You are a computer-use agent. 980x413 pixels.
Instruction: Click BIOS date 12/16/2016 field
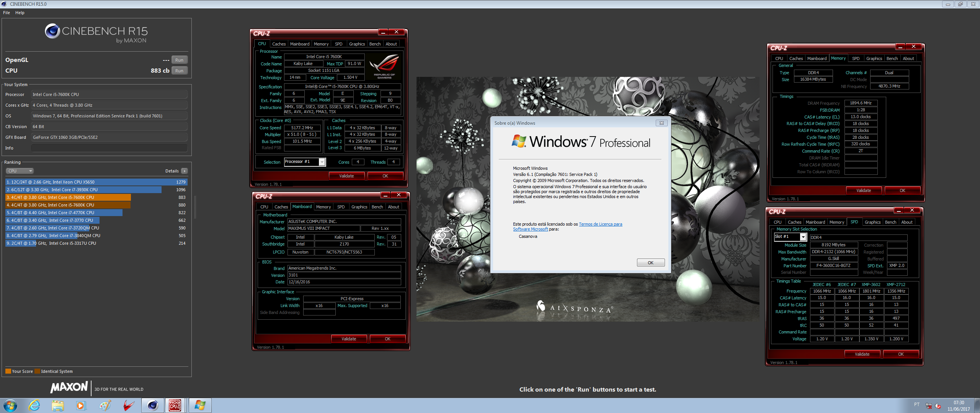(344, 282)
